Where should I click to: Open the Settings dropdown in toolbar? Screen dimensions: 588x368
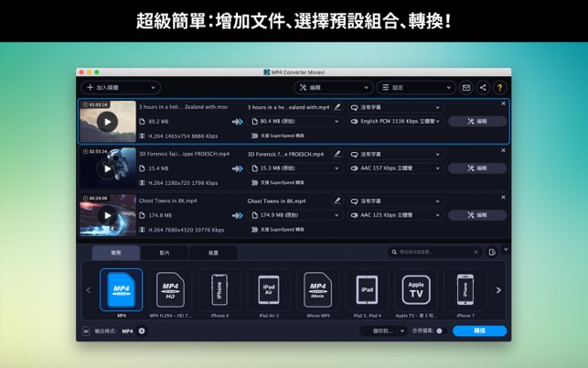tap(416, 88)
